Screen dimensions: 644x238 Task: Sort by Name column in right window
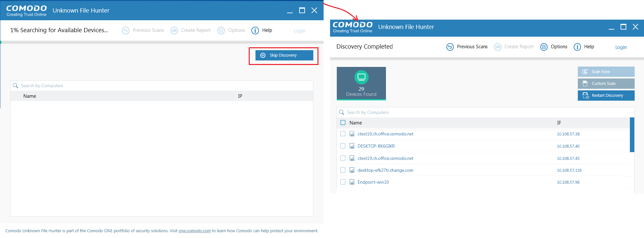point(356,123)
